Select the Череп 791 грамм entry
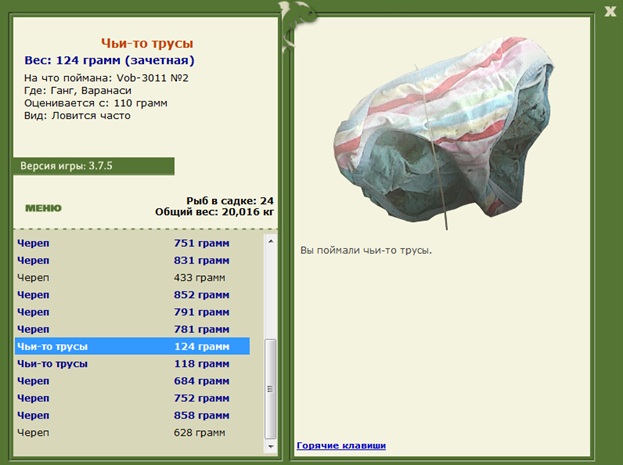The height and width of the screenshot is (465, 623). 132,312
